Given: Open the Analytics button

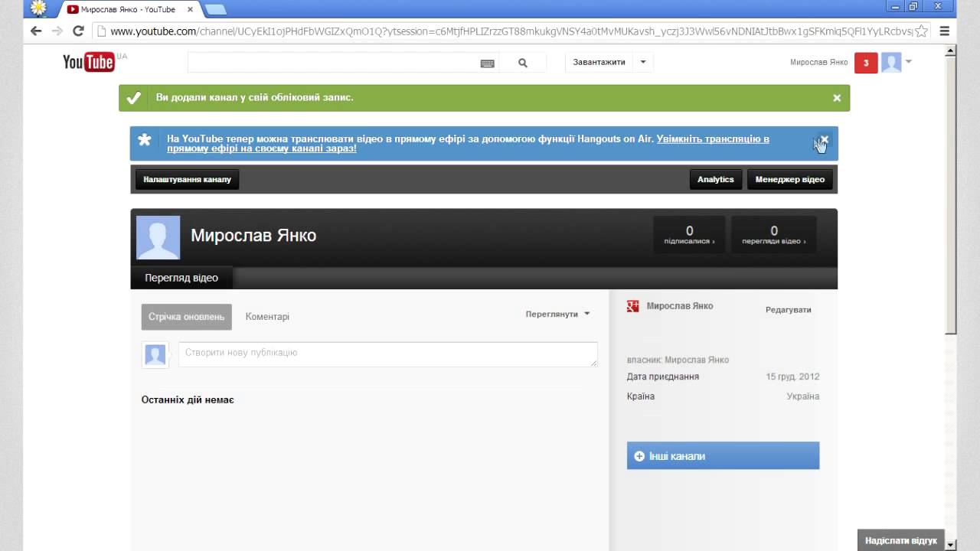Looking at the screenshot, I should coord(716,180).
